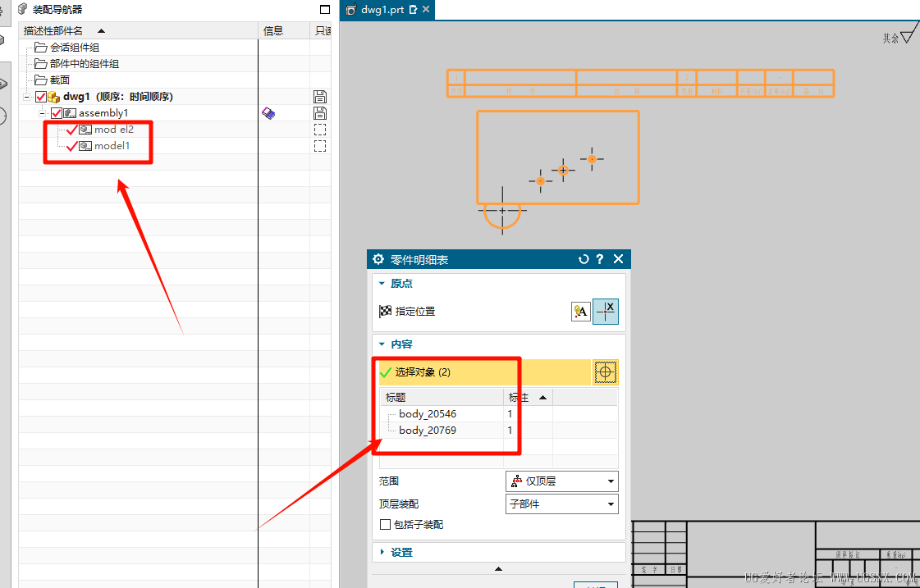
Task: Click the dashed square icon in mod el2 row
Action: click(320, 130)
